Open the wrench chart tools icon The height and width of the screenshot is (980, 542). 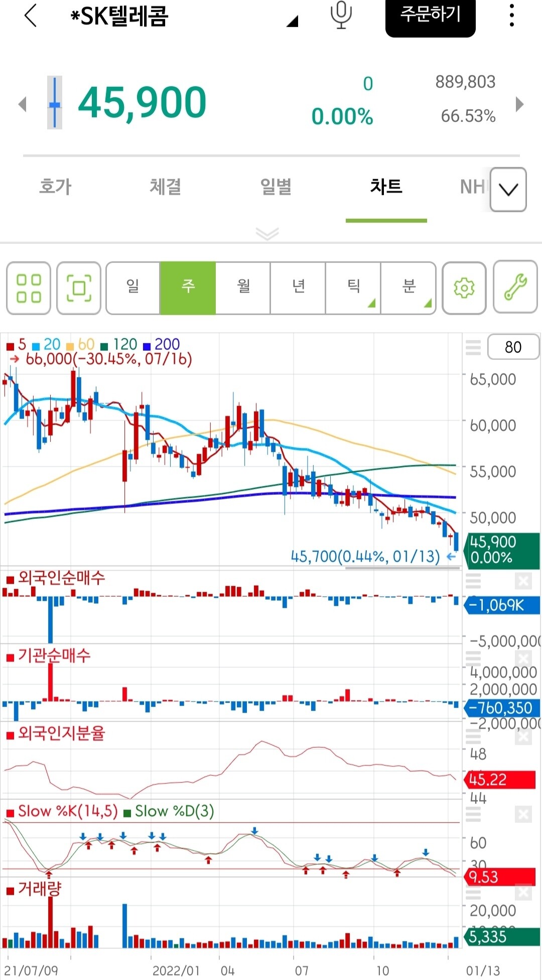515,288
